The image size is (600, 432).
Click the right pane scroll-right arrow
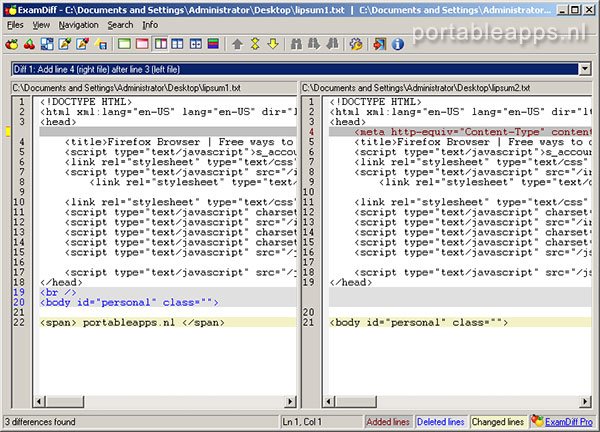(585, 401)
